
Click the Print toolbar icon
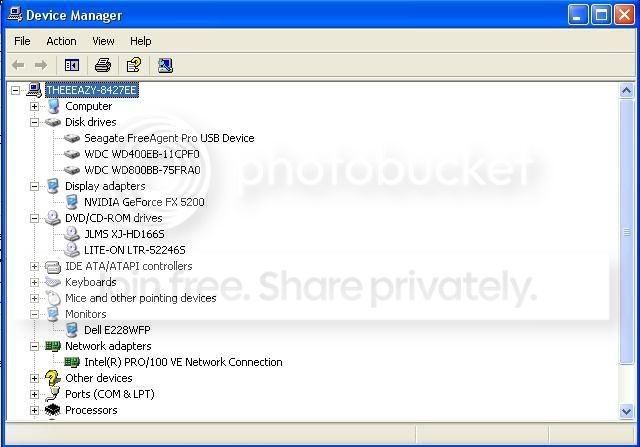pyautogui.click(x=103, y=65)
